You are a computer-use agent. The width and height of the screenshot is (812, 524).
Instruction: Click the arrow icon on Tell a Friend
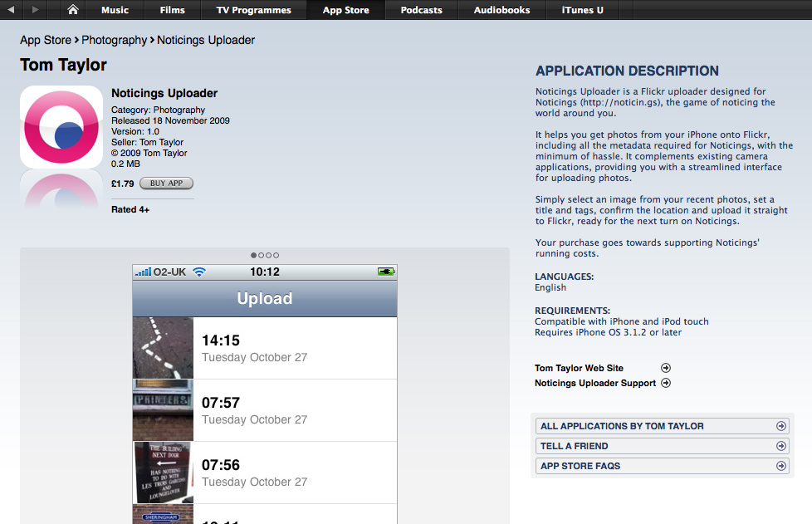coord(780,446)
